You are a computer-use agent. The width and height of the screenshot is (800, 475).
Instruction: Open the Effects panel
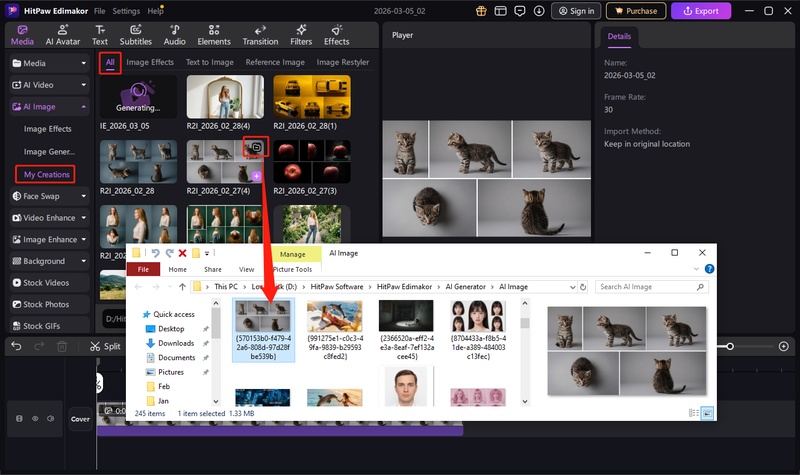coord(336,35)
